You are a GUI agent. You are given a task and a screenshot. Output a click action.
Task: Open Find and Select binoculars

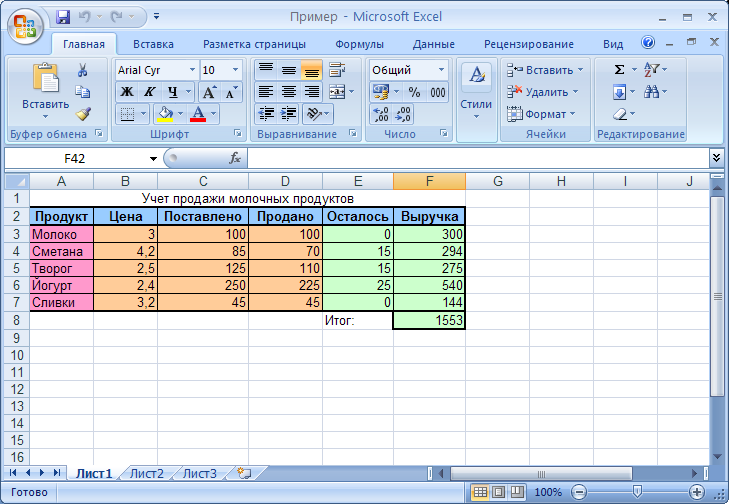(x=651, y=92)
